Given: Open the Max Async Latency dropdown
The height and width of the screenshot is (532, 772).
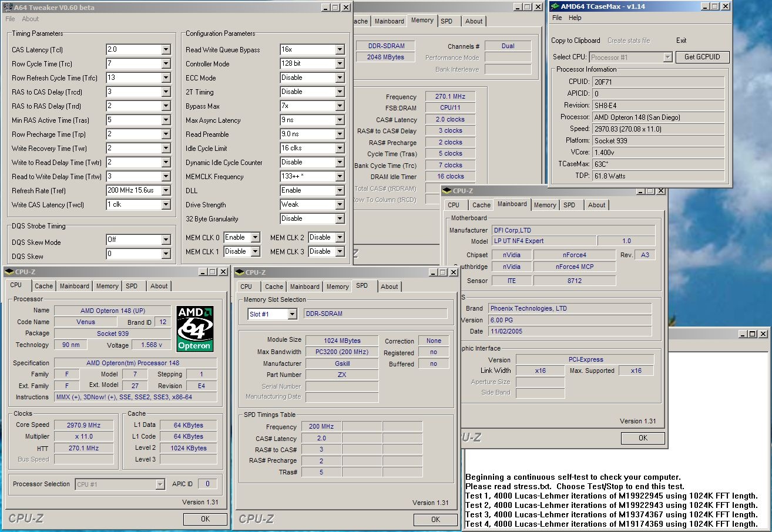Looking at the screenshot, I should (340, 120).
